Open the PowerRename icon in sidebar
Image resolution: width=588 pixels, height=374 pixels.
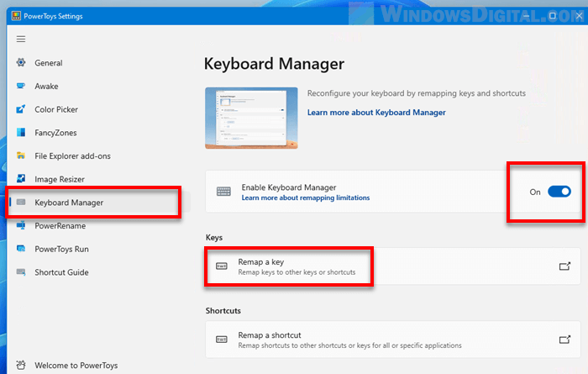pos(21,226)
